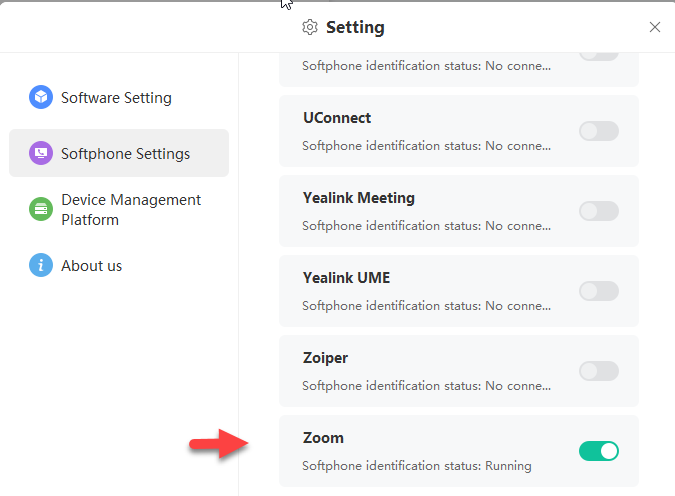Click the gear icon beside Setting title
675x496 pixels.
(x=310, y=27)
